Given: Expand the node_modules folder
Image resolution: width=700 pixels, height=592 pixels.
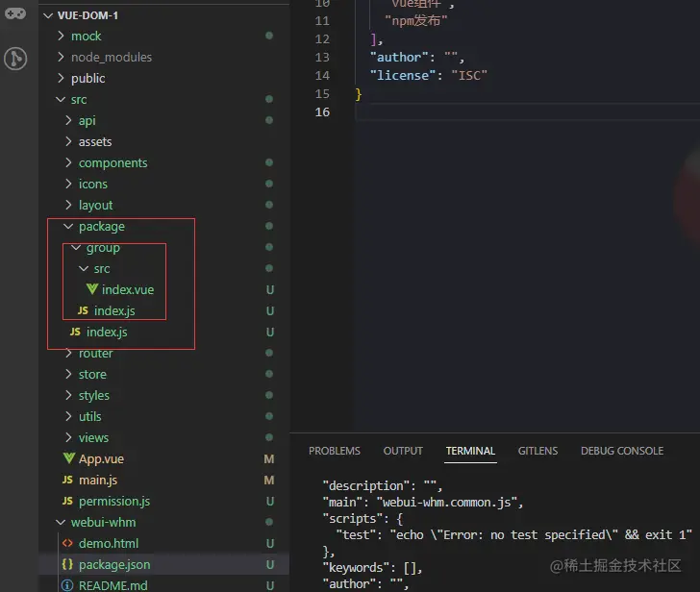Looking at the screenshot, I should 62,57.
